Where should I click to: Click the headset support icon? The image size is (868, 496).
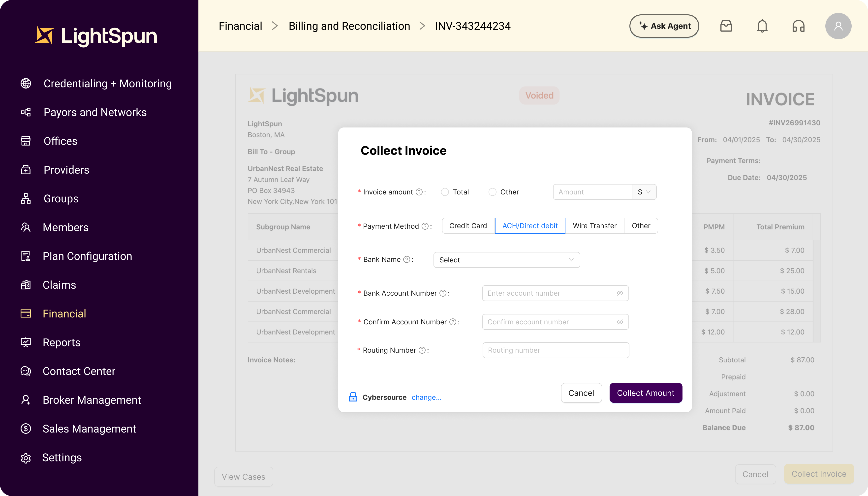(x=799, y=26)
